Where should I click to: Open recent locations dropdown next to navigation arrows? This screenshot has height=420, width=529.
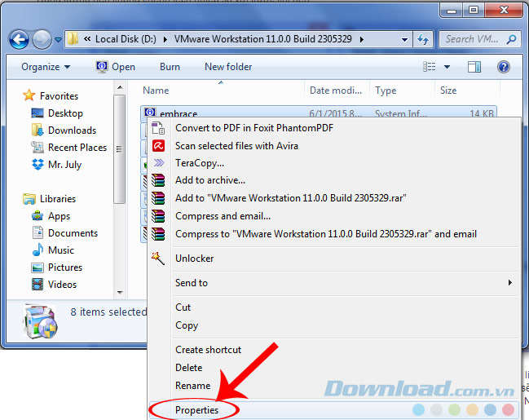pos(58,40)
